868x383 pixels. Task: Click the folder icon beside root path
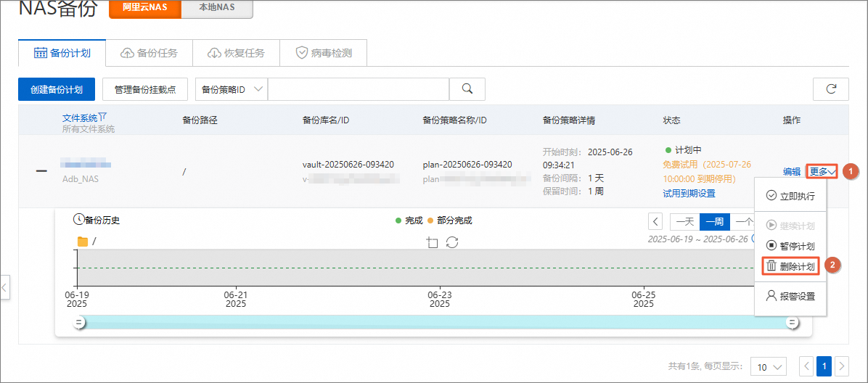point(83,242)
